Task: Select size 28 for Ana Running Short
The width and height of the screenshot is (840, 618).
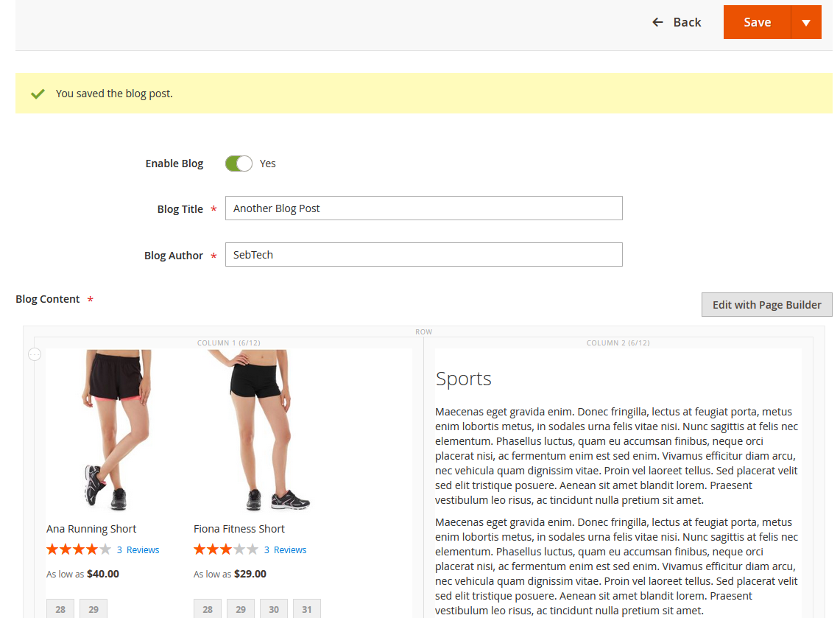Action: 60,609
